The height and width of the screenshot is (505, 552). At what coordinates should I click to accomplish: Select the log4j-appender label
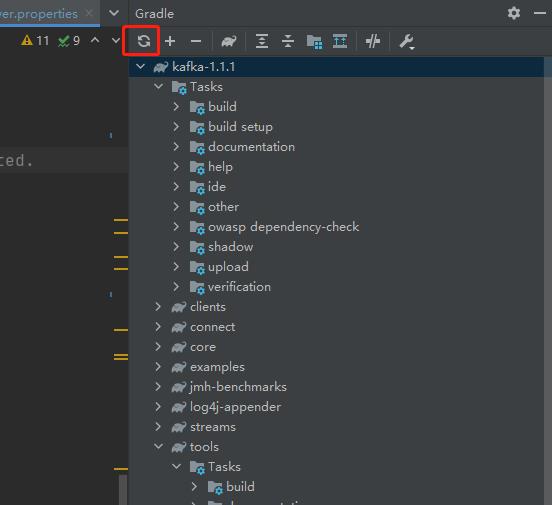236,407
